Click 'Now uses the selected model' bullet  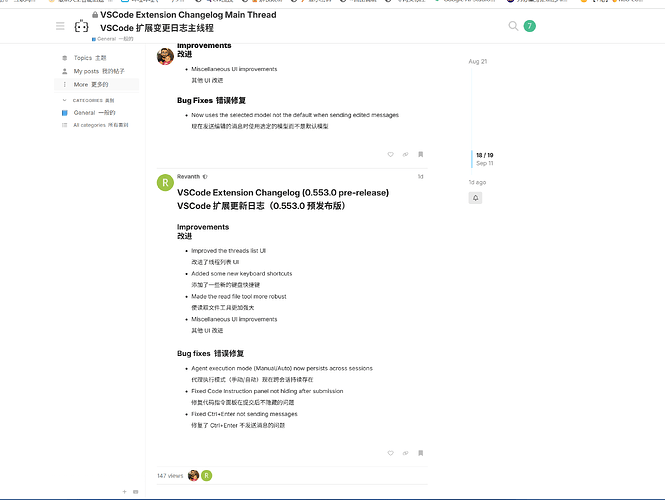[295, 115]
